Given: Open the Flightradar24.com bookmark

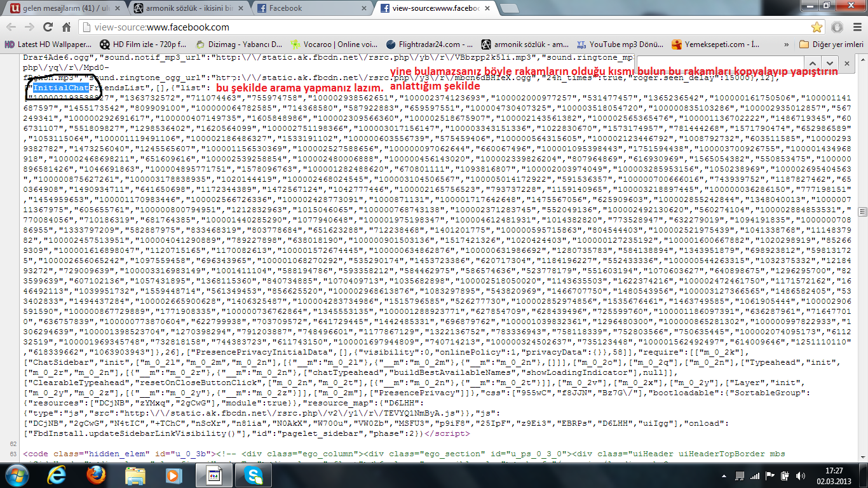Looking at the screenshot, I should pos(430,44).
